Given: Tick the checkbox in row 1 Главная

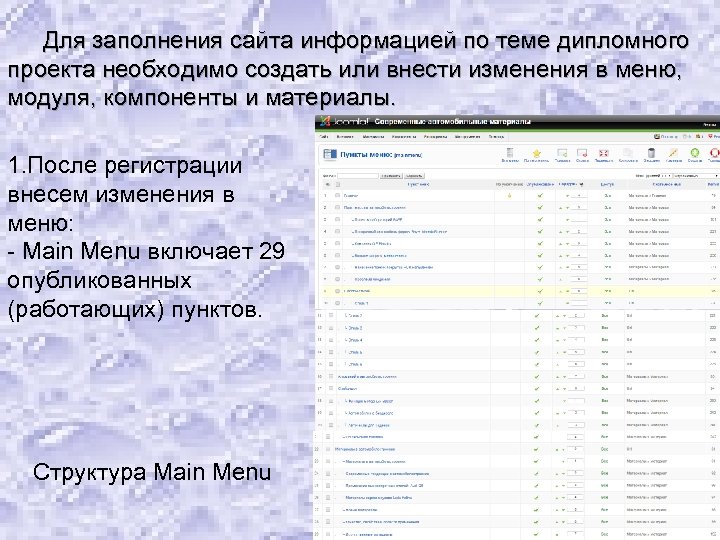Looking at the screenshot, I should (338, 196).
